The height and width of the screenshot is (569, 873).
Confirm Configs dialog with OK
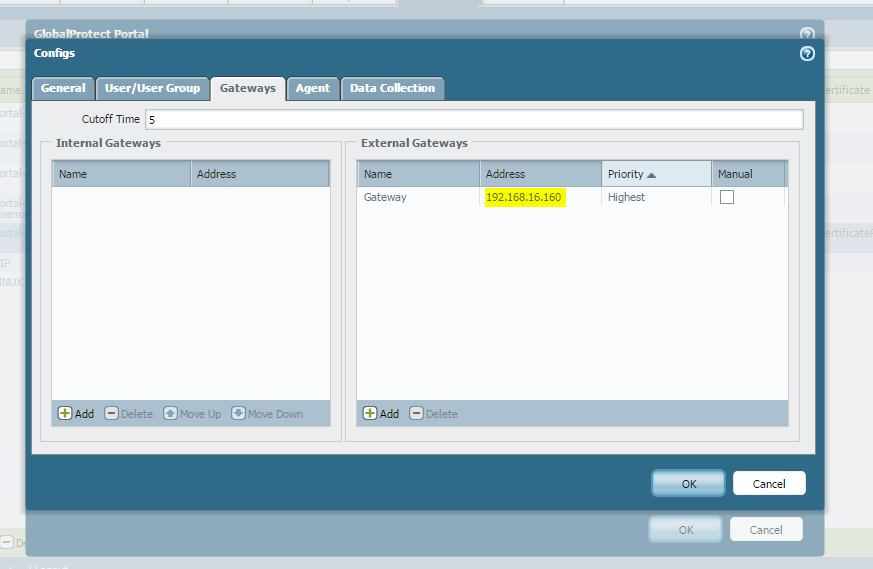[689, 483]
